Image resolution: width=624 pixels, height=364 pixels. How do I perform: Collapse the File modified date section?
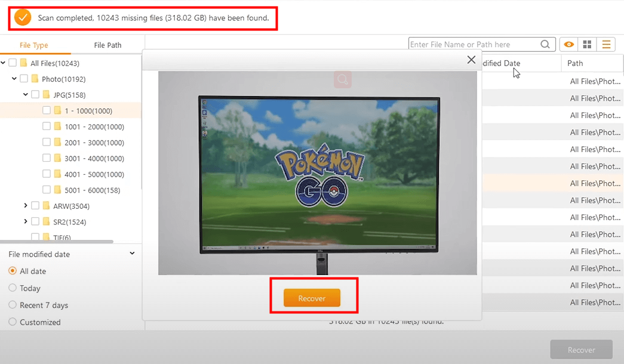(x=131, y=254)
